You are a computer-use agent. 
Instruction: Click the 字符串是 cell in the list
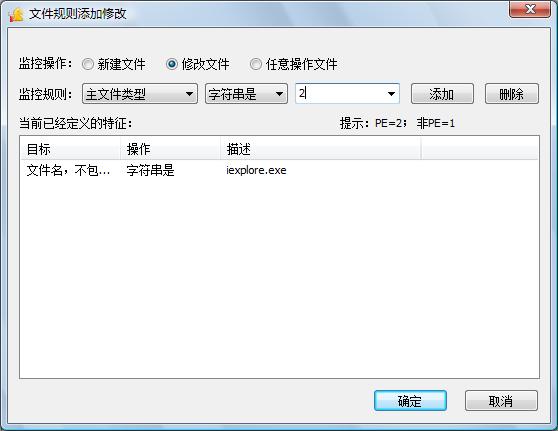151,170
